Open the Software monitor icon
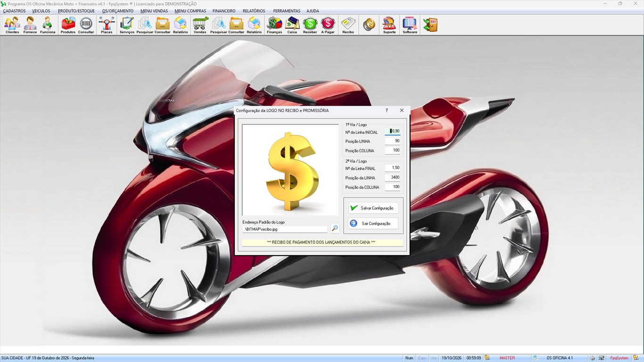The width and height of the screenshot is (644, 362). coord(410,25)
